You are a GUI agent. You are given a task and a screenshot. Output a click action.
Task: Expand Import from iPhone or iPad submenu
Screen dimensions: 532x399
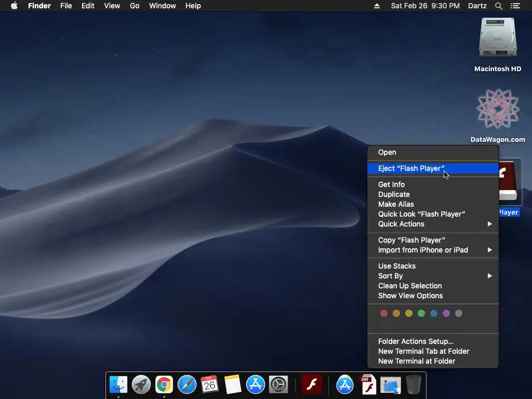[x=433, y=250]
